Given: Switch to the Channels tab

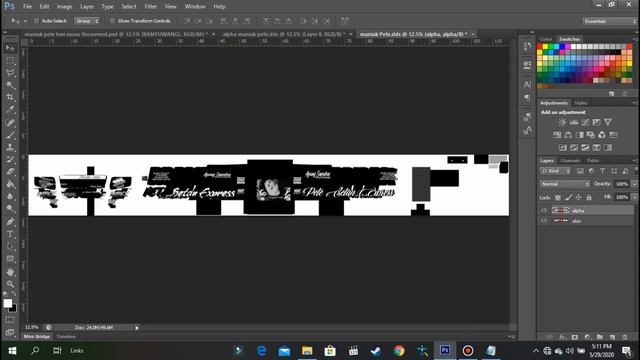Looking at the screenshot, I should (570, 161).
